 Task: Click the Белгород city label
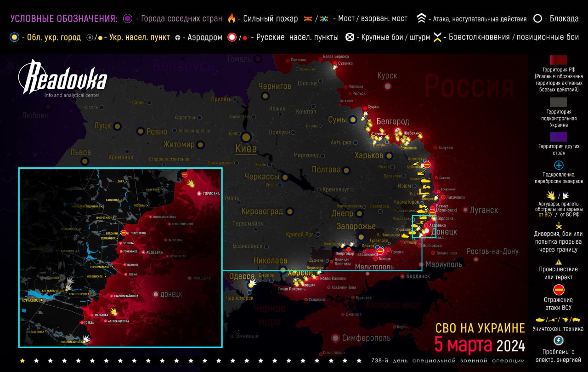pyautogui.click(x=393, y=121)
